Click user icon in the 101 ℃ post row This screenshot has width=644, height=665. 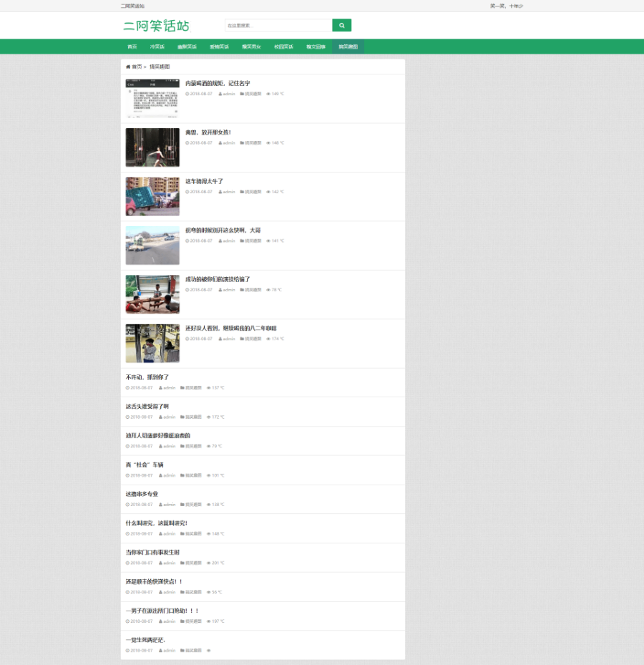tap(161, 476)
